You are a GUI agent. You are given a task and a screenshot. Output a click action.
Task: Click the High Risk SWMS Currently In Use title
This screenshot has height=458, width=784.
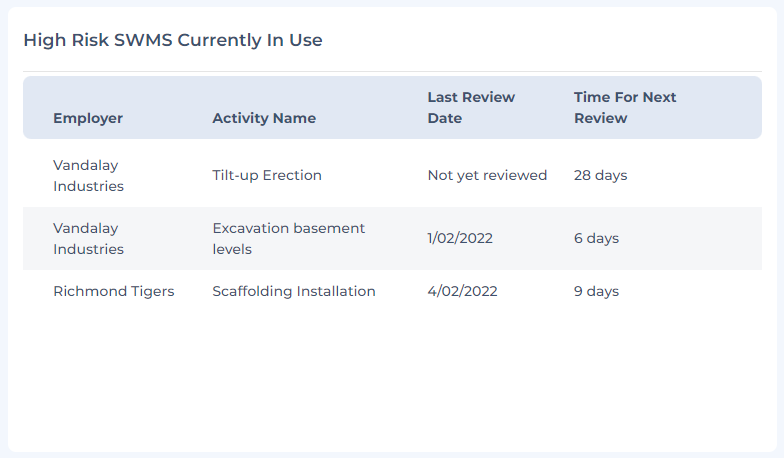(x=173, y=40)
